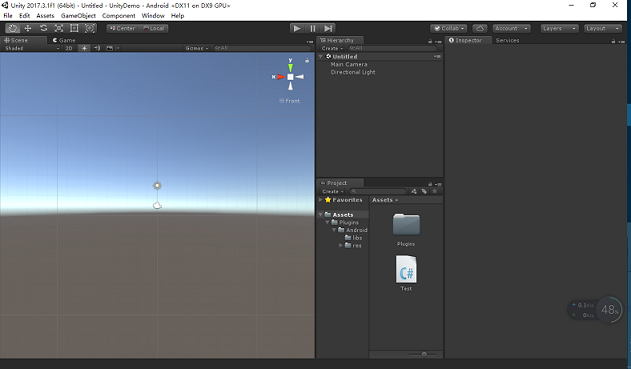Collapse the Assets folder tree
The width and height of the screenshot is (631, 369).
pos(321,214)
